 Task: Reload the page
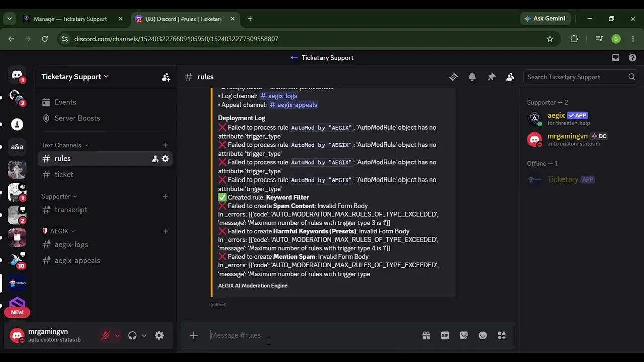tap(45, 39)
